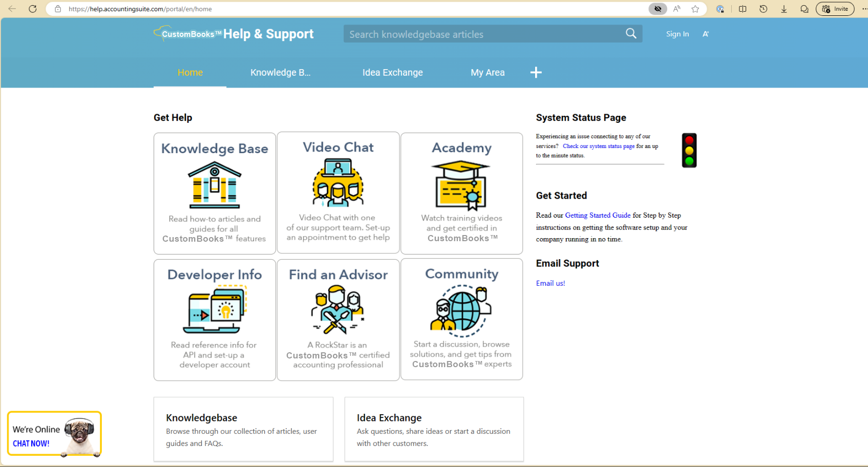
Task: Click the 'Get Started' heading
Action: (561, 196)
